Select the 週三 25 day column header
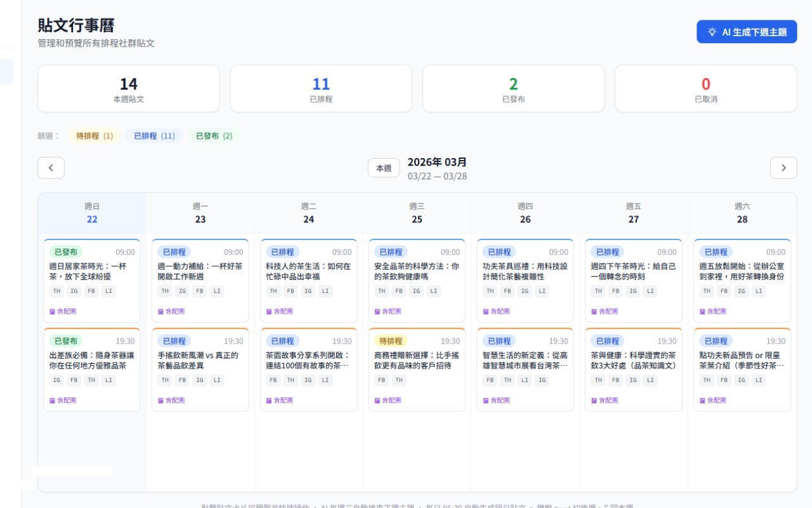Screen dimensions: 812x508 pyautogui.click(x=417, y=212)
